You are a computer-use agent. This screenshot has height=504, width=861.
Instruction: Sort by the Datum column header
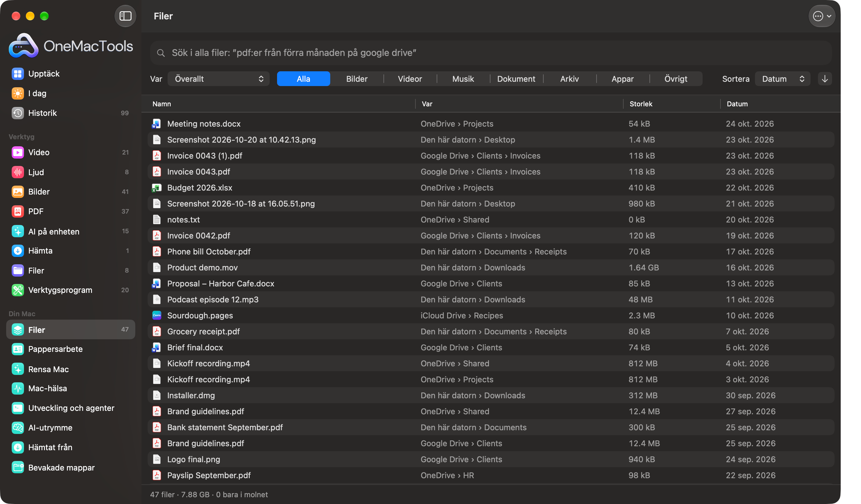(737, 104)
